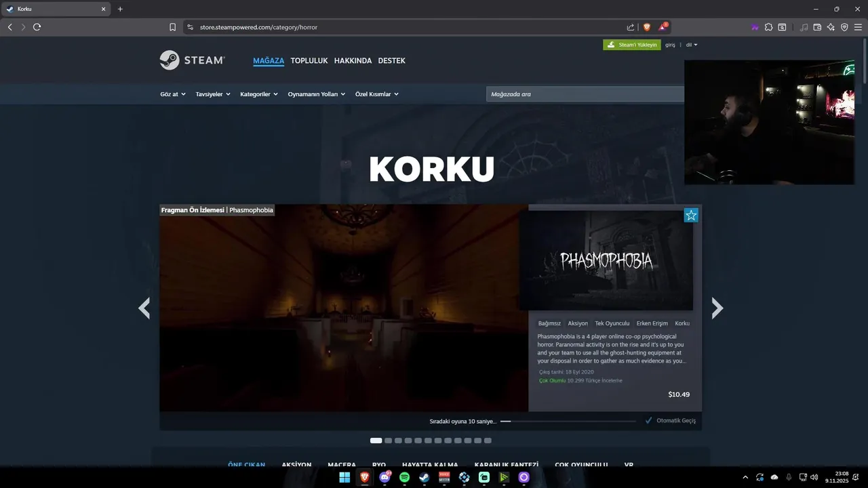Screen dimensions: 868x488
Task: Go back in browser history
Action: point(9,27)
